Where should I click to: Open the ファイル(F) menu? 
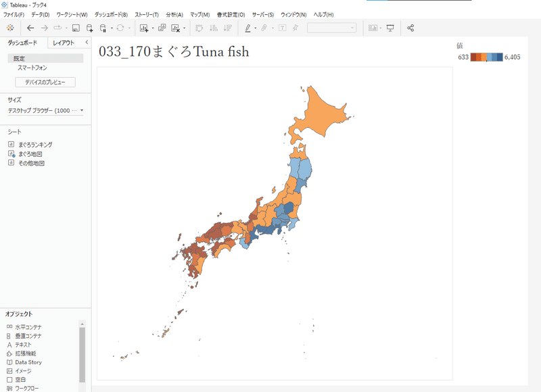click(x=14, y=14)
